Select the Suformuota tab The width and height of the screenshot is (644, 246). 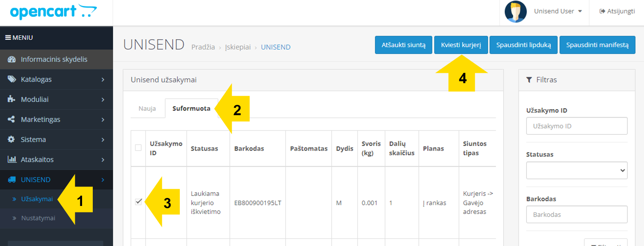coord(191,109)
